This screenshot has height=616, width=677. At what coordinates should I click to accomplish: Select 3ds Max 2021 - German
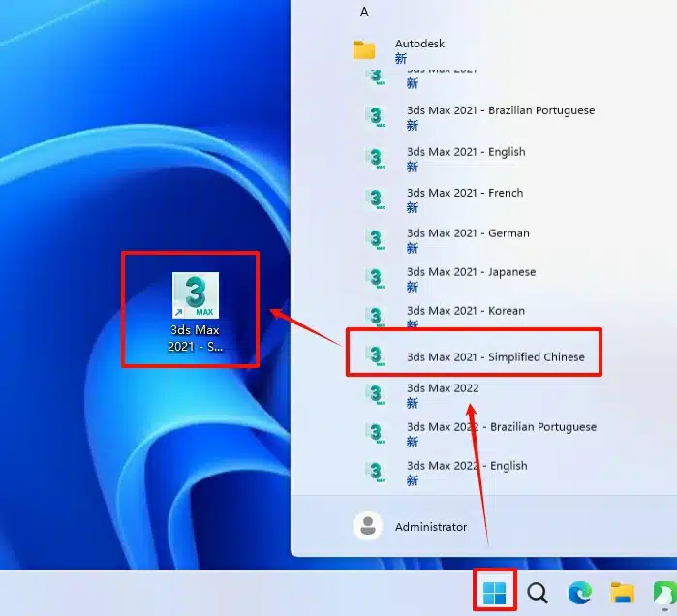pos(468,233)
